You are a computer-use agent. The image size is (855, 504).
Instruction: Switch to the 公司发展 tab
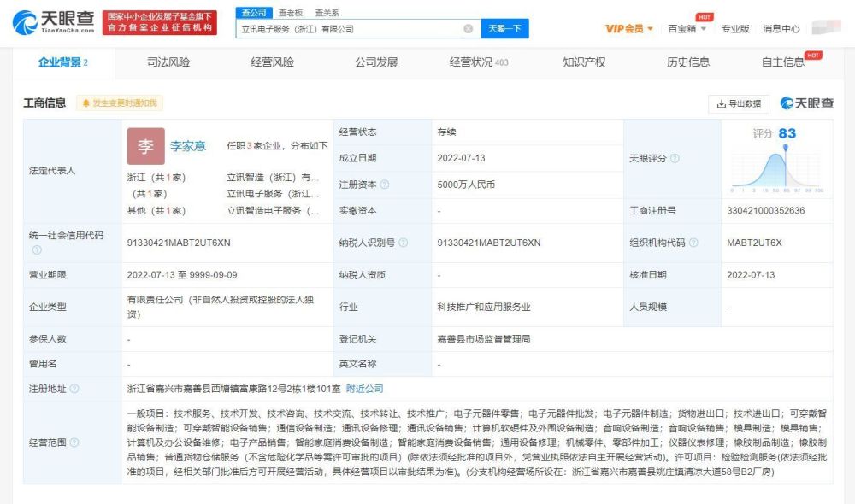[376, 62]
